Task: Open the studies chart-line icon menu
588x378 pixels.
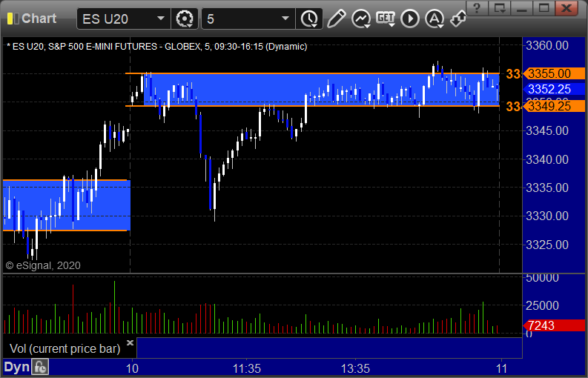Action: coord(361,19)
